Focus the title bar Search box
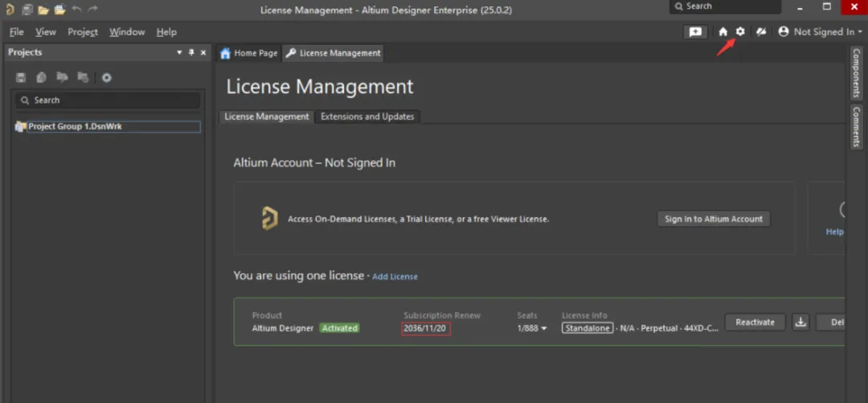Screen dimensions: 868x403 (725, 6)
